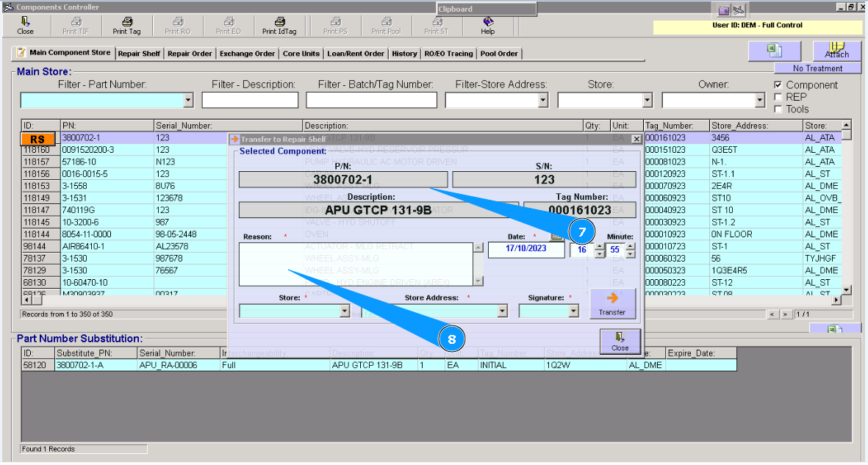Click the Print Tag toolbar icon

click(126, 26)
